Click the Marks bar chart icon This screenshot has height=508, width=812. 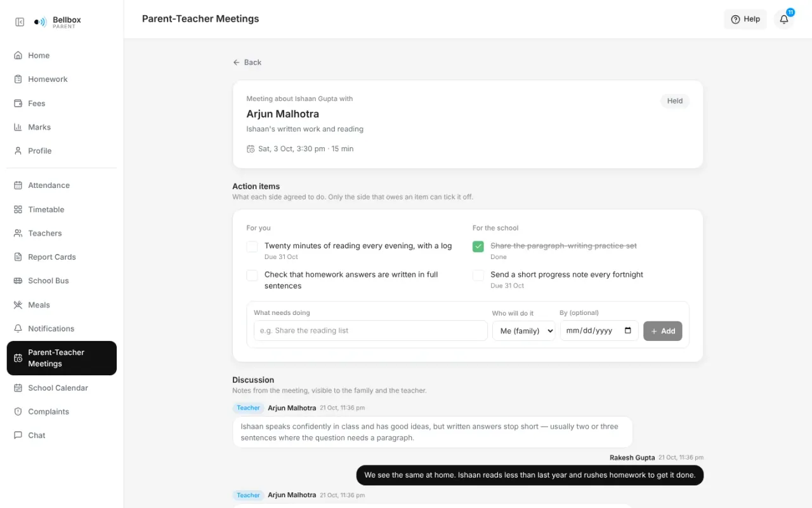point(18,127)
